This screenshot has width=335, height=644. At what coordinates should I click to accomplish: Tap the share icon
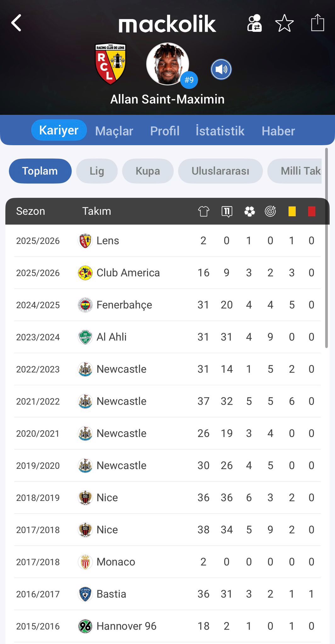[317, 23]
